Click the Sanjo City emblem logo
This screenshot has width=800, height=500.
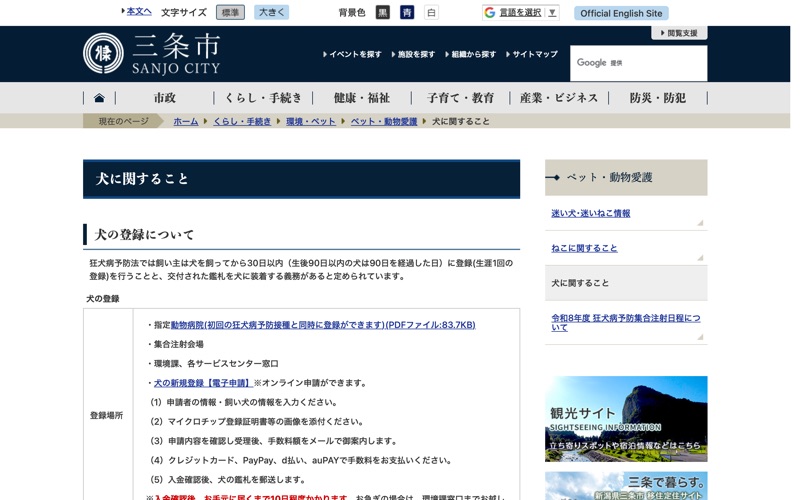point(103,53)
